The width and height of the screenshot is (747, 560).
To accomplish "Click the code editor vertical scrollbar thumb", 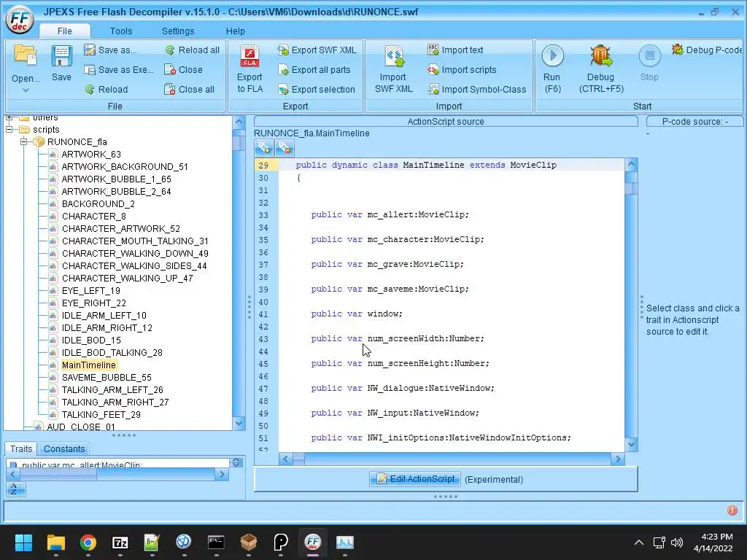I will 631,189.
